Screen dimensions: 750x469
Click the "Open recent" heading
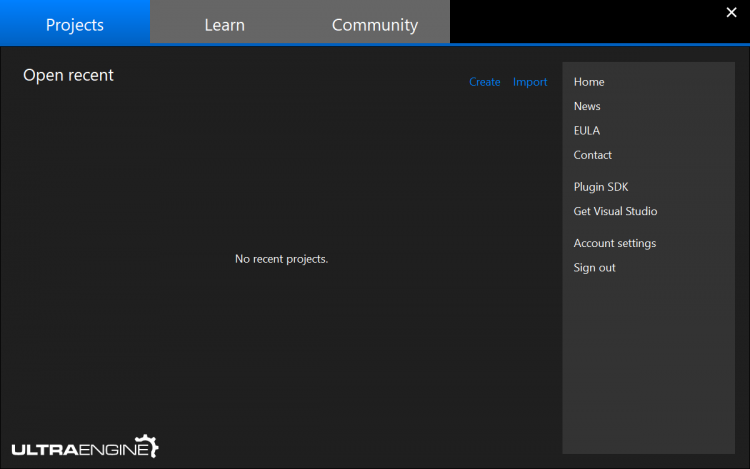[68, 75]
